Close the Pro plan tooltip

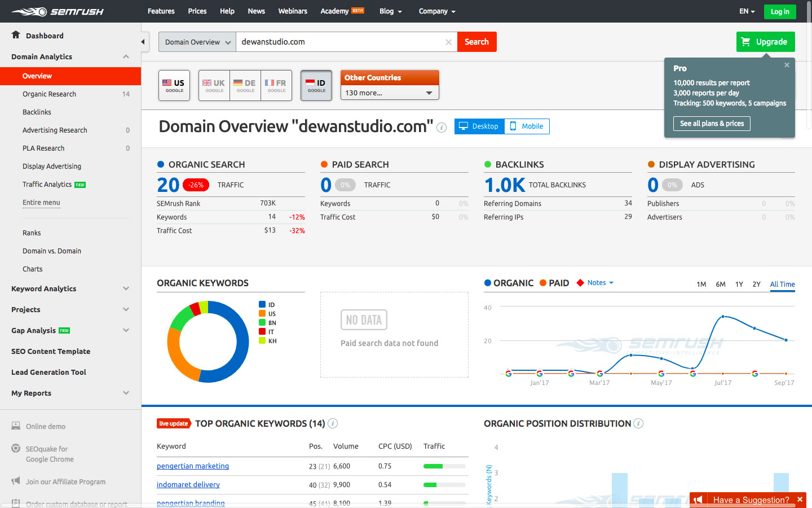point(787,65)
